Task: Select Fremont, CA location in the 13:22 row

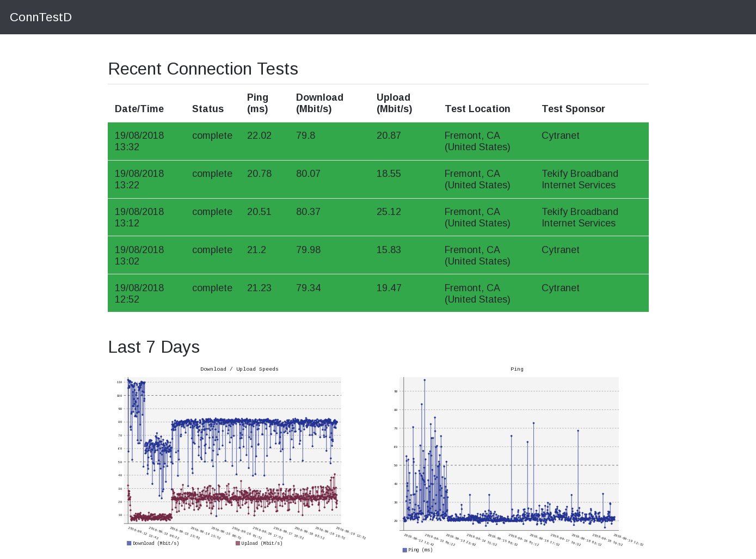Action: click(477, 180)
